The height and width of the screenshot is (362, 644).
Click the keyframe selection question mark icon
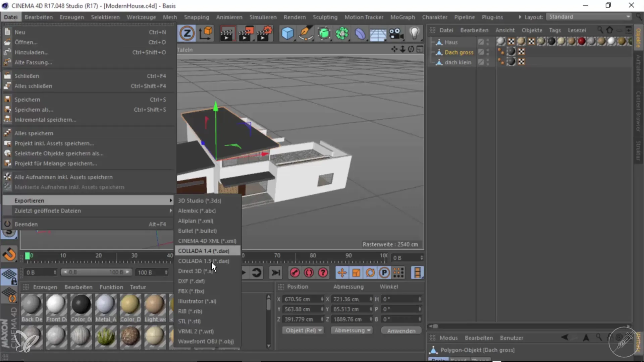coord(323,273)
